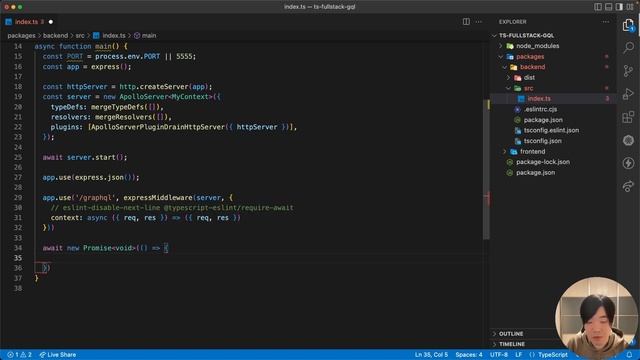Open Explorer panel more actions ellipsis
The width and height of the screenshot is (640, 360).
click(605, 22)
